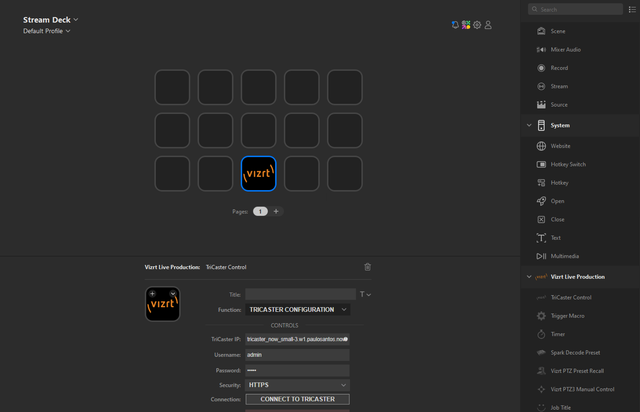
Task: Collapse the Vizrt Live Production category
Action: (x=529, y=277)
